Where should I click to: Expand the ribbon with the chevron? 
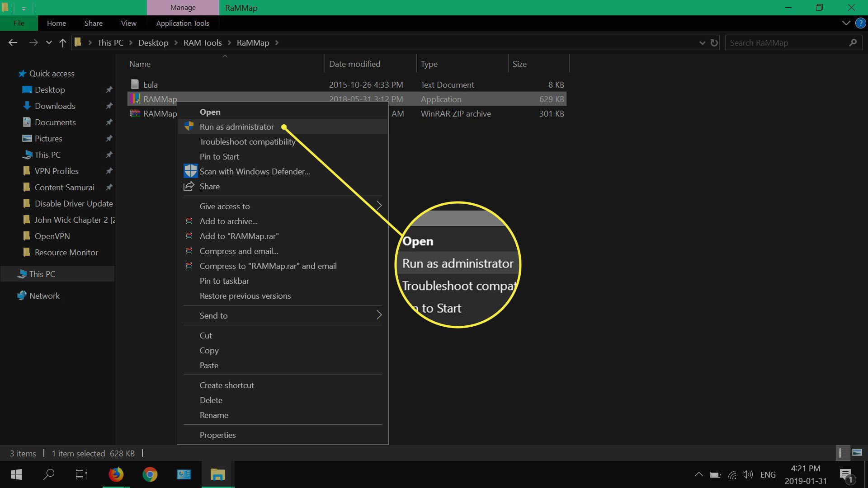[846, 23]
